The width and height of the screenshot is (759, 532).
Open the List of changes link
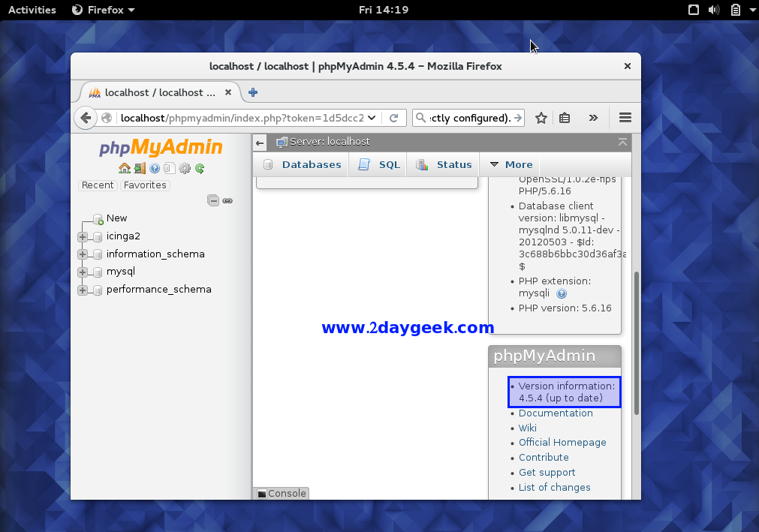click(x=554, y=488)
